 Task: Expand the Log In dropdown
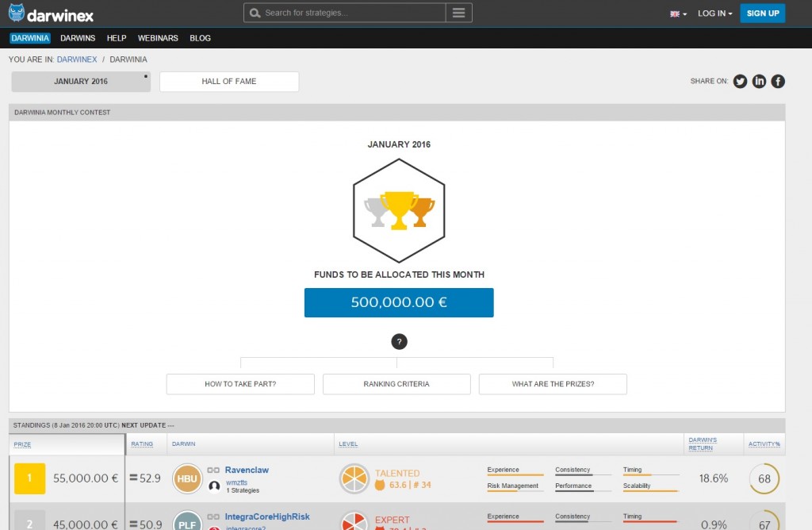pos(714,13)
